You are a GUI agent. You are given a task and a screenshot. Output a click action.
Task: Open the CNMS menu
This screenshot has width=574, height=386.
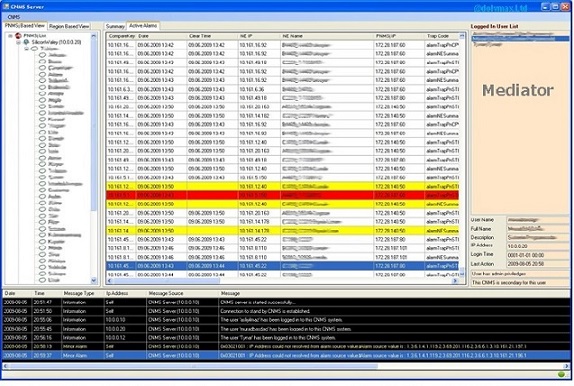tap(14, 17)
